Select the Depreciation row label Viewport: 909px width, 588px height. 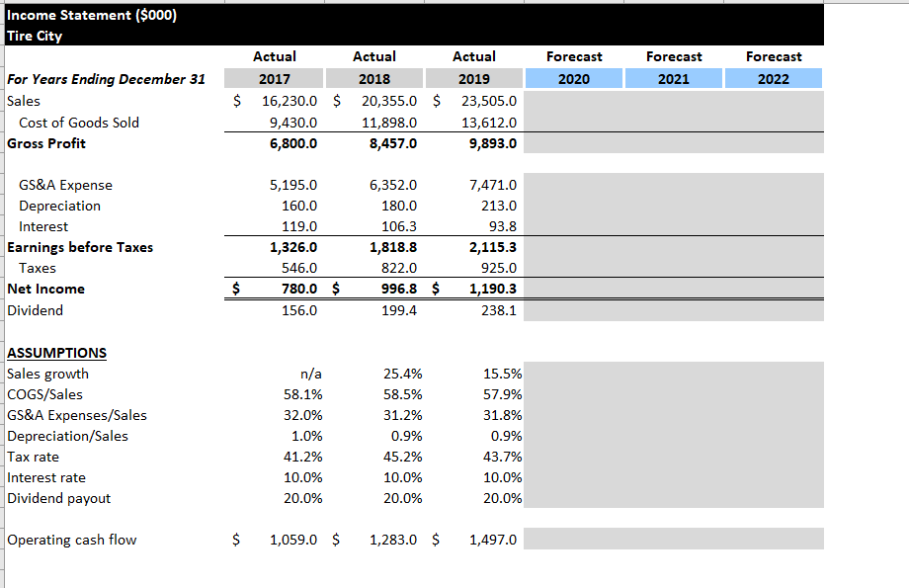click(x=59, y=206)
